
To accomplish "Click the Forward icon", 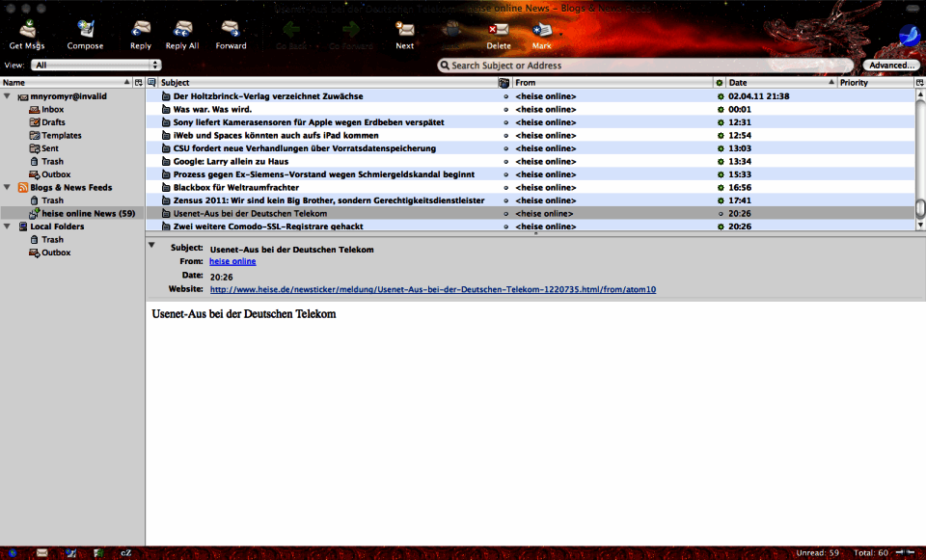I will point(231,29).
